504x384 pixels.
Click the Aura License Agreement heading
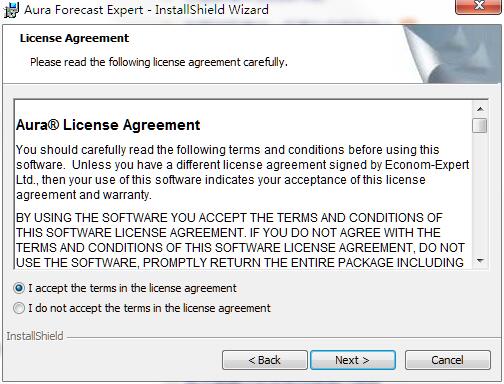pos(108,125)
